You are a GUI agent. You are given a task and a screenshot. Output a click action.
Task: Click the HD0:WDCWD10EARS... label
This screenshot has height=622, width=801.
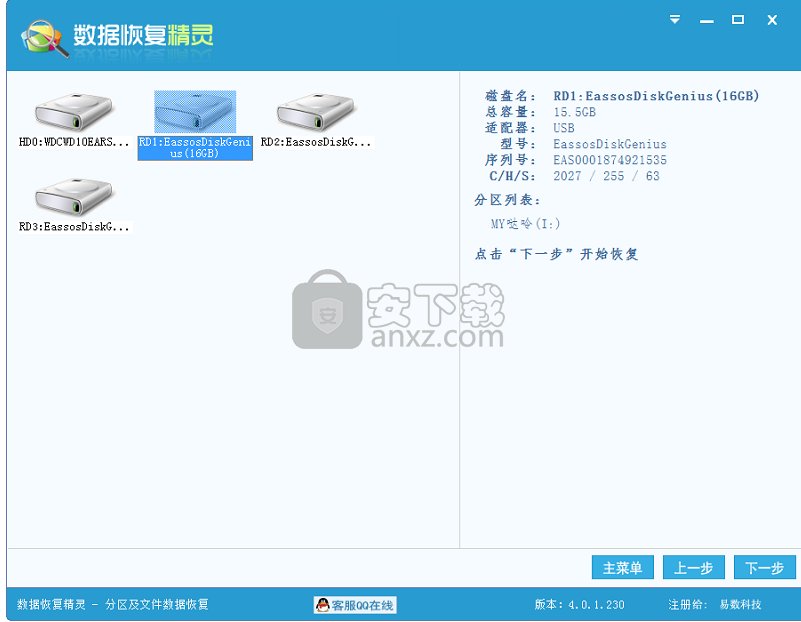pos(74,142)
